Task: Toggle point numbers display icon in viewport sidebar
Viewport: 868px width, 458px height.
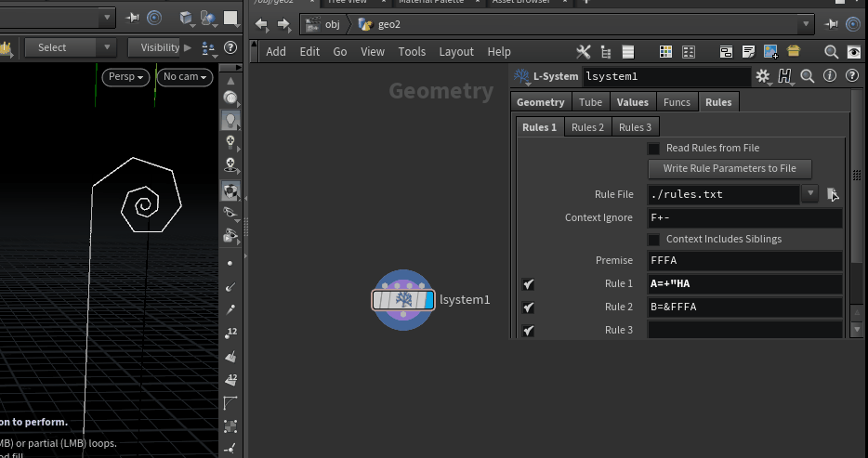Action: pyautogui.click(x=230, y=333)
